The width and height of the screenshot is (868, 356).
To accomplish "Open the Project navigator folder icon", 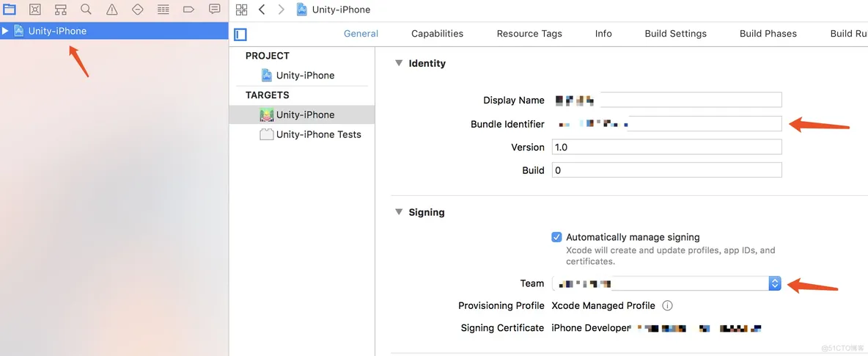I will (10, 9).
